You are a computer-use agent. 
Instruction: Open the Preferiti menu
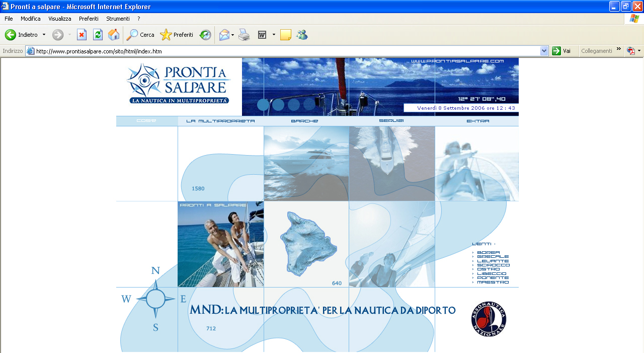89,19
